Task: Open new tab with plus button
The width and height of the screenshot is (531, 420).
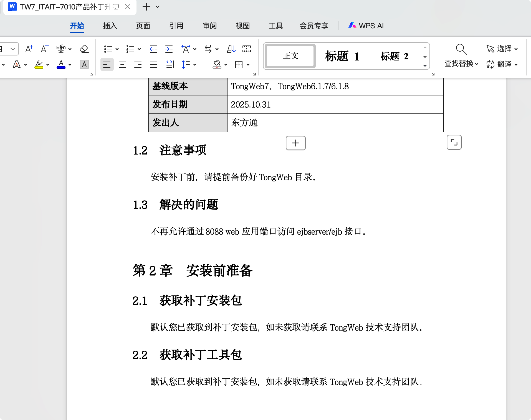Action: tap(146, 7)
